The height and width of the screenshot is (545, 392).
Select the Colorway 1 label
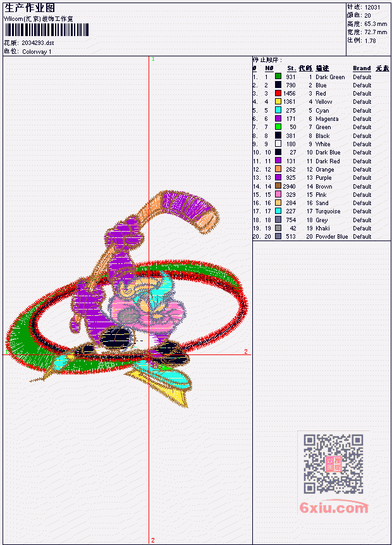coord(37,52)
